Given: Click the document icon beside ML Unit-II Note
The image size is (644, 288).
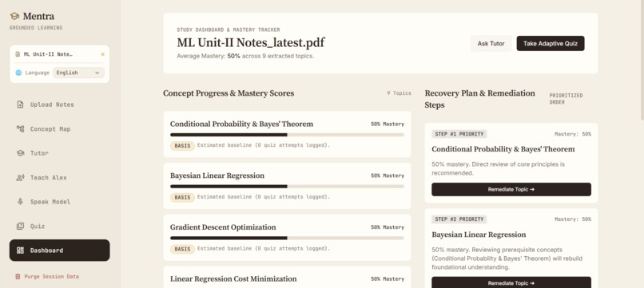Looking at the screenshot, I should coord(18,54).
